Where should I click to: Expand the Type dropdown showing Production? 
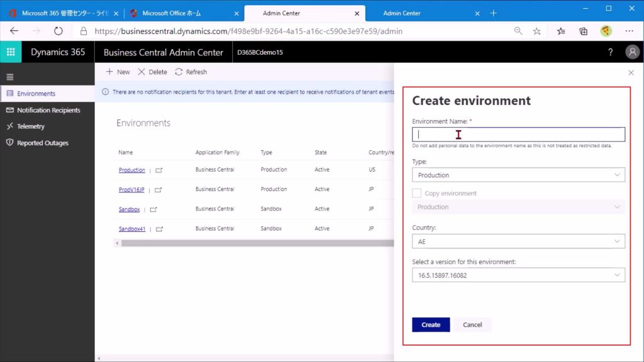point(518,175)
